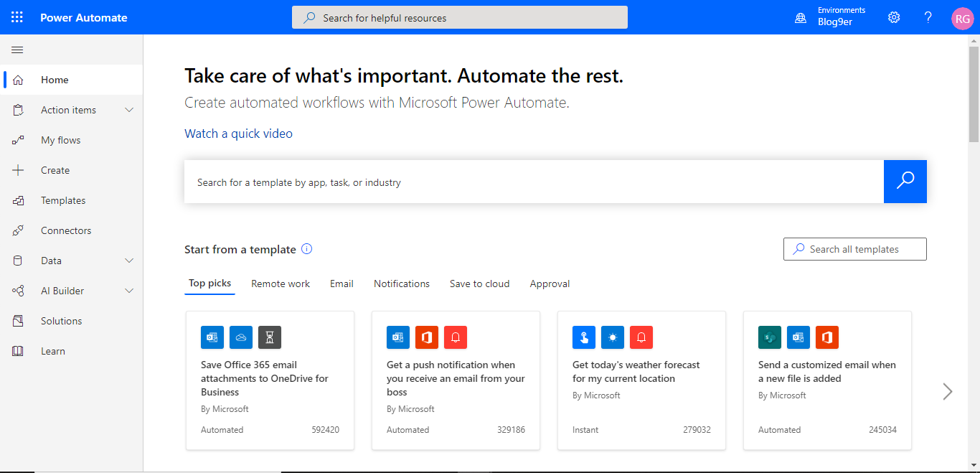980x473 pixels.
Task: Click the template search by app field
Action: [534, 182]
